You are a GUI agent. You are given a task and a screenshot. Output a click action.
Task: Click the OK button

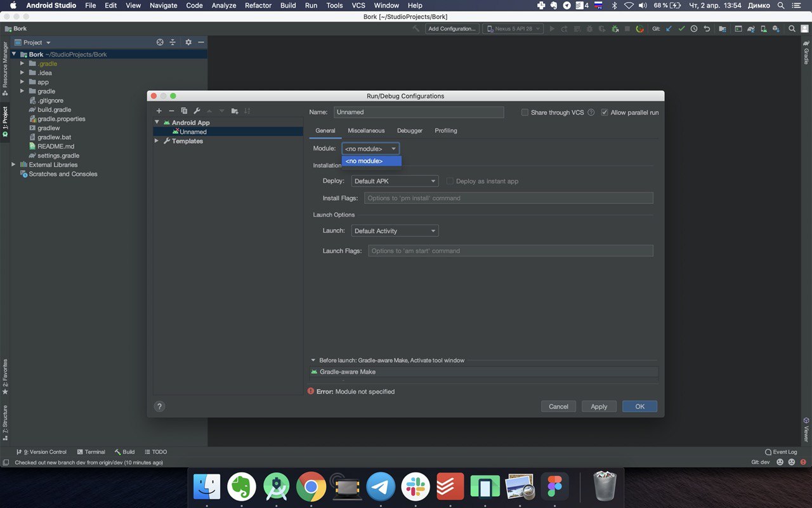tap(639, 406)
